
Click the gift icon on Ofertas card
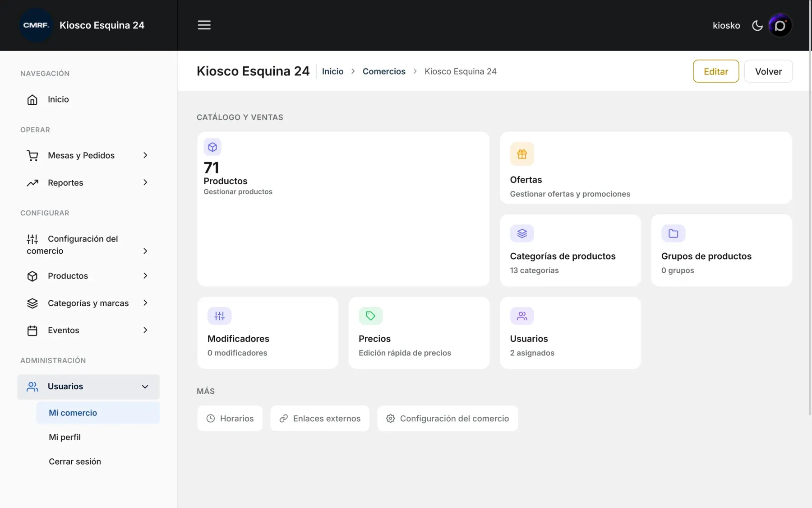[x=522, y=154]
